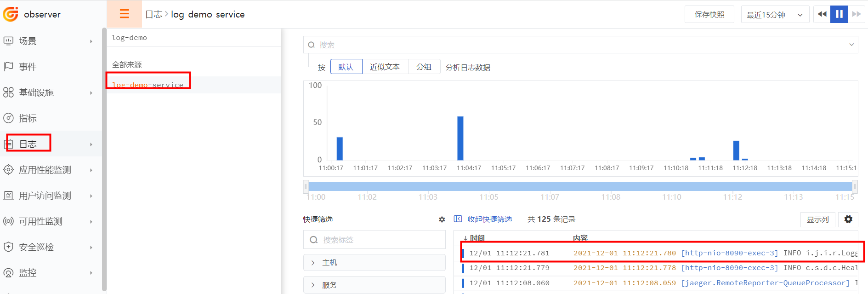
Task: Click 保存快照 button
Action: pos(709,15)
